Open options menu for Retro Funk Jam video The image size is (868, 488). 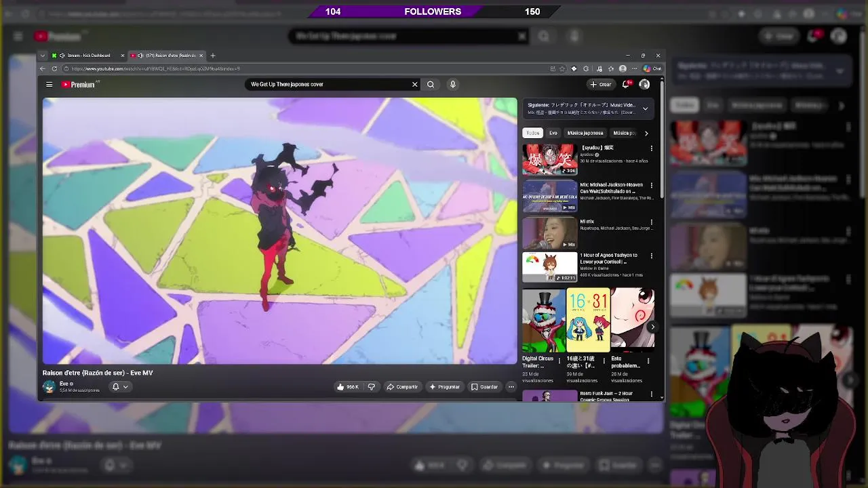pos(652,394)
